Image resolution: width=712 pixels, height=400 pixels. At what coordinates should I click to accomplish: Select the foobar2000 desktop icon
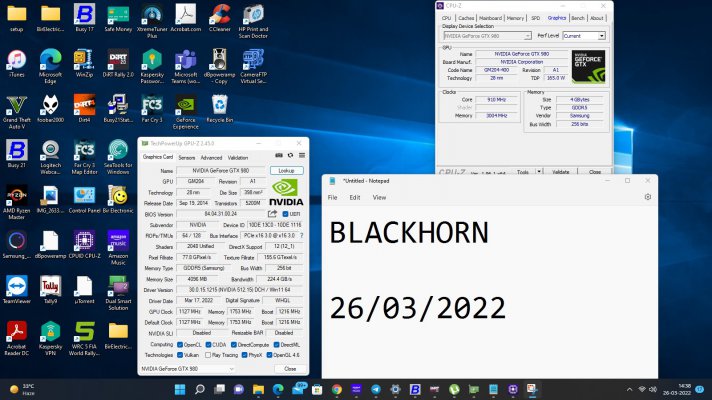[50, 109]
